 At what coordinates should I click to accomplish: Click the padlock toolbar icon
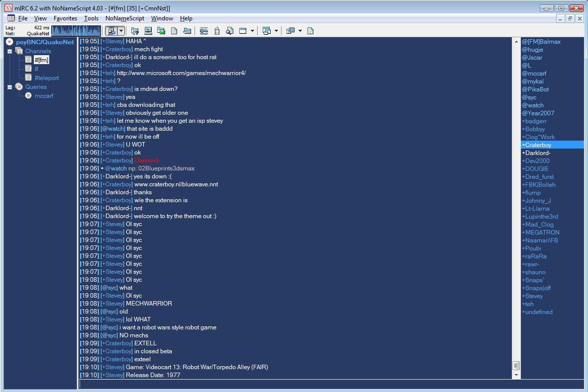coord(217,31)
